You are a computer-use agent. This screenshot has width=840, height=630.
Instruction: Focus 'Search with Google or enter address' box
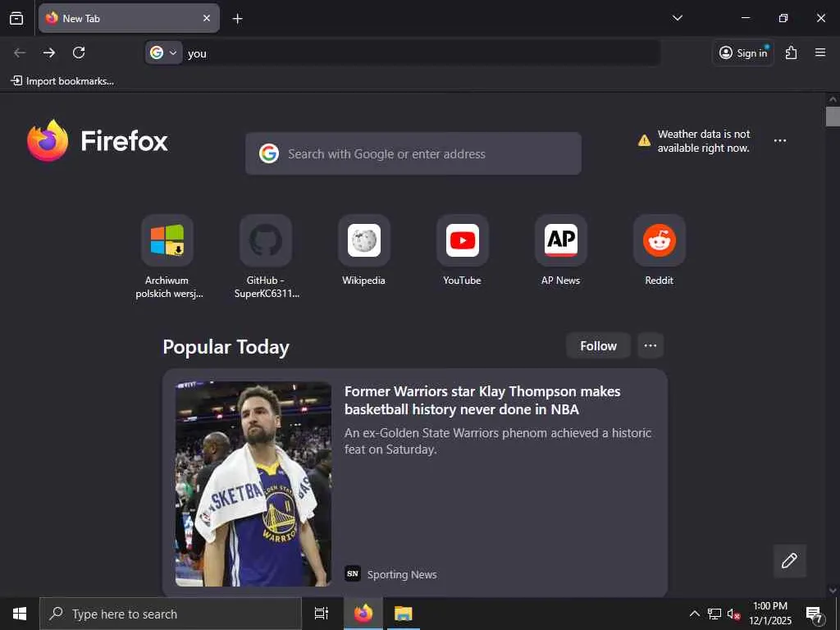pyautogui.click(x=413, y=153)
